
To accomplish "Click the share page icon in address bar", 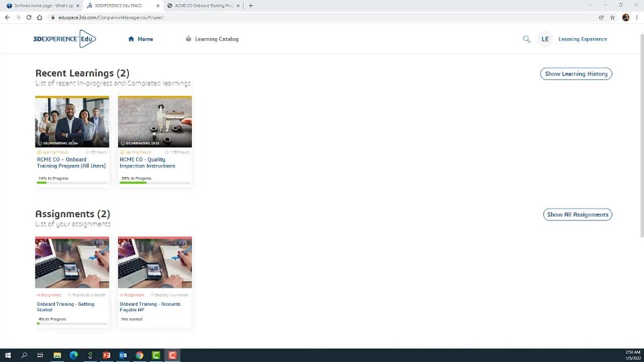I will click(601, 17).
